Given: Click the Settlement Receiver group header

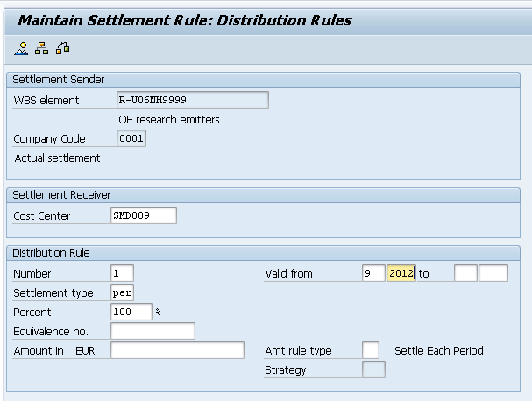Looking at the screenshot, I should point(61,194).
